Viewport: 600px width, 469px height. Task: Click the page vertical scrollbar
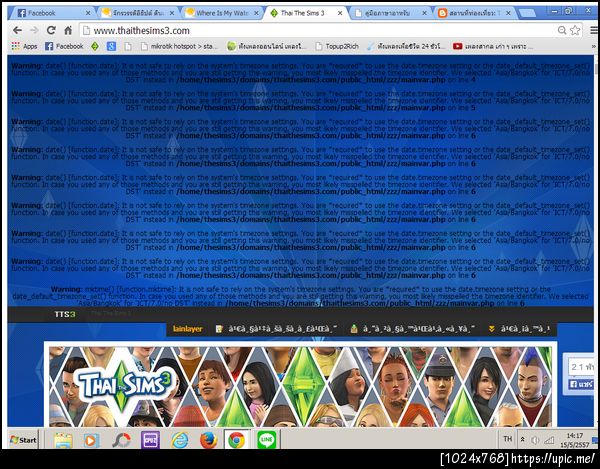point(597,241)
